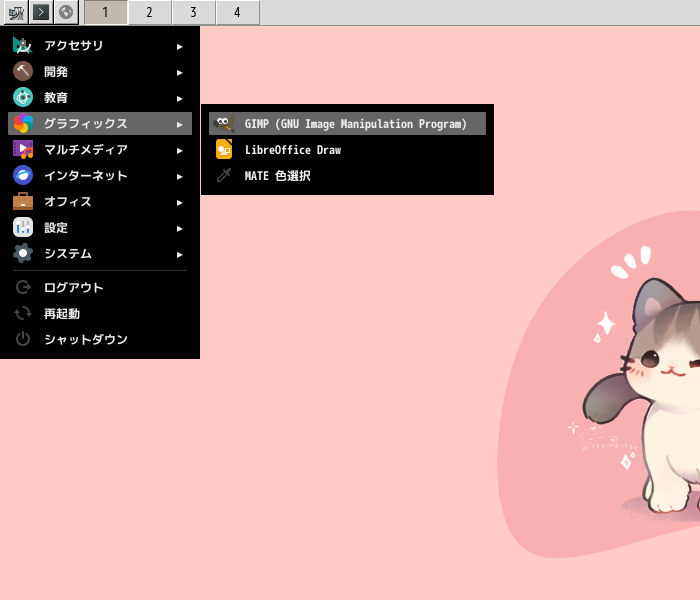700x600 pixels.
Task: Click the GIMP Wilber icon
Action: click(224, 124)
